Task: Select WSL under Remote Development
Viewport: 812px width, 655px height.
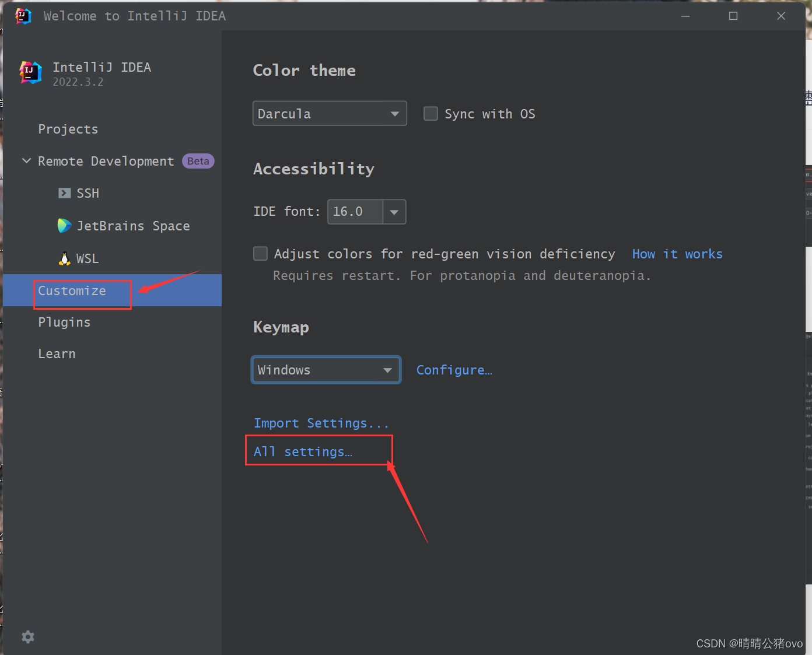Action: 87,258
